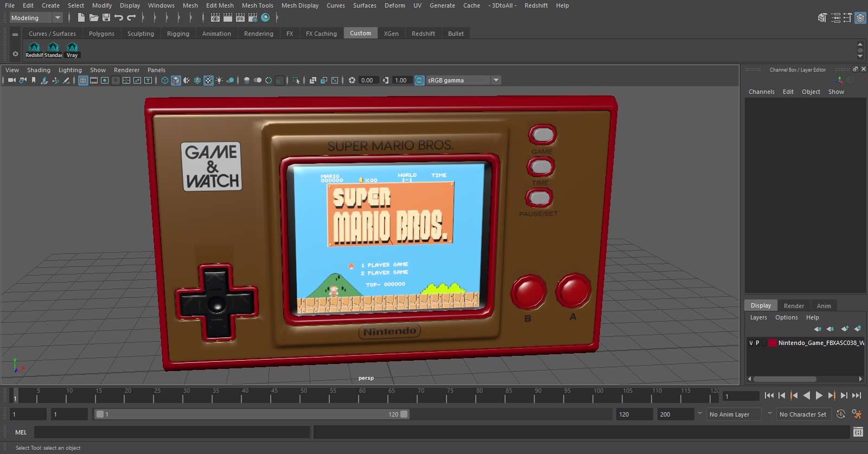868x454 pixels.
Task: Open Render Settings clapperboard gear icon
Action: click(x=253, y=17)
